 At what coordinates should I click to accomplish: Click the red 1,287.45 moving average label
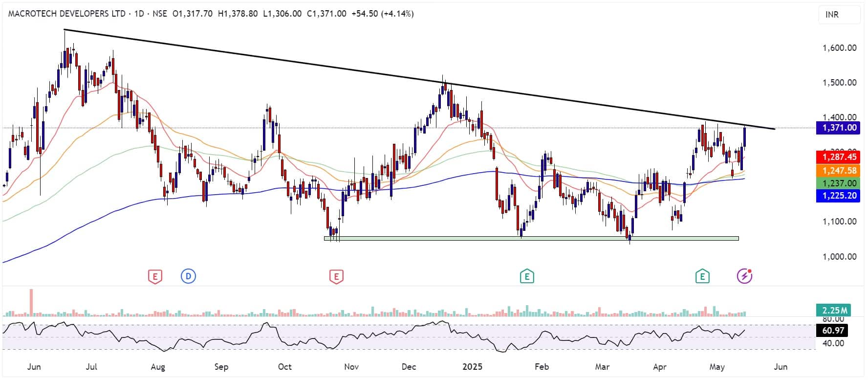(838, 157)
